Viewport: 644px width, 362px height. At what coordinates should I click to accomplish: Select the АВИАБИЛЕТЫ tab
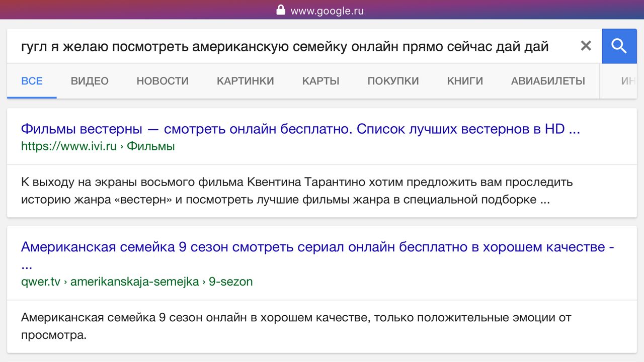point(548,81)
